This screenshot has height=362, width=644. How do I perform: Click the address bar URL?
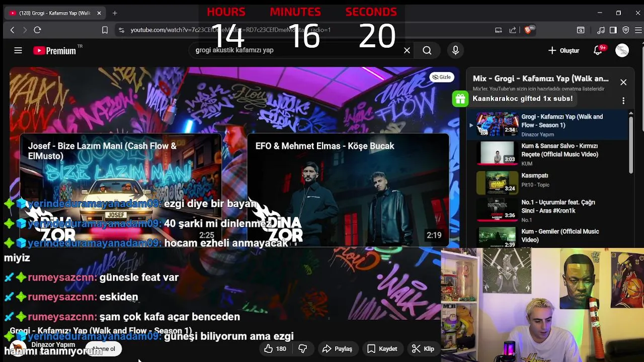[230, 30]
